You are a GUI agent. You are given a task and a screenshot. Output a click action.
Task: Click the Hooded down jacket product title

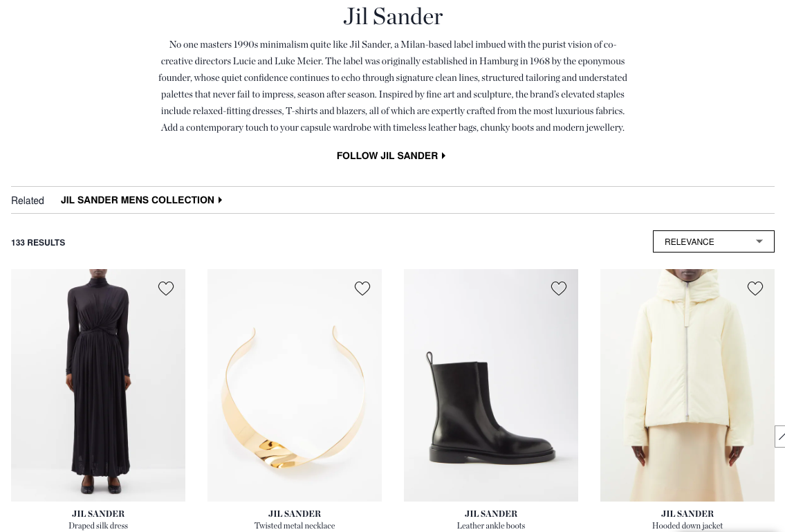[x=687, y=526]
